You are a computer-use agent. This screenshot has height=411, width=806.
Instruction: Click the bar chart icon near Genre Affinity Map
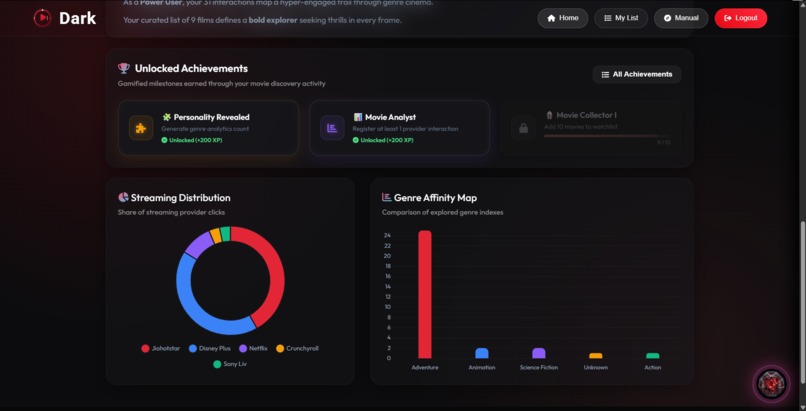pos(387,197)
